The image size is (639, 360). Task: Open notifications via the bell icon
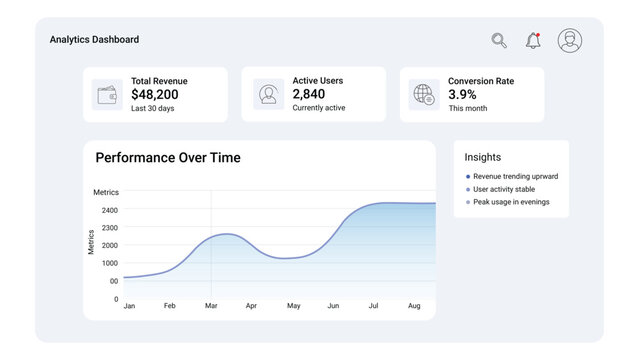533,40
